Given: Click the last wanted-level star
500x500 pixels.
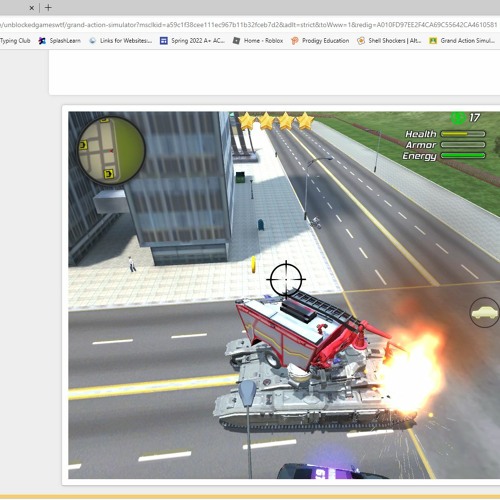Looking at the screenshot, I should (305, 121).
